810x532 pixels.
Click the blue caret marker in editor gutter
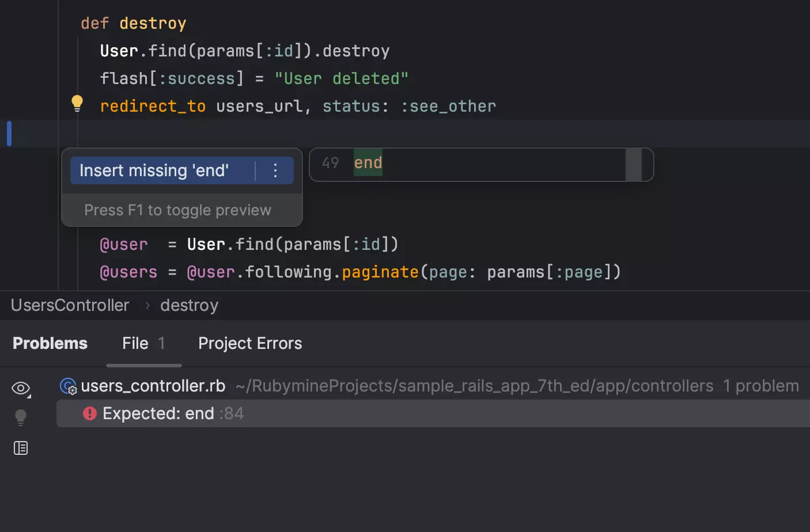click(8, 133)
